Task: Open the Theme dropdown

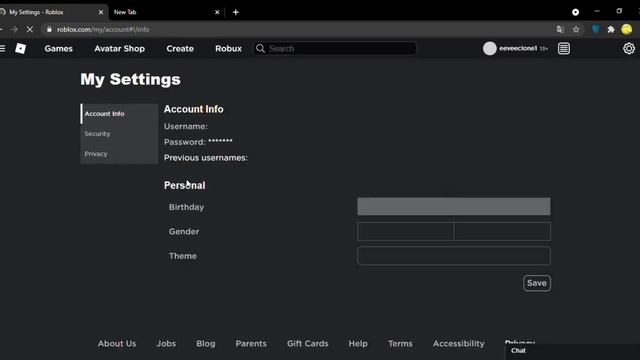Action: 453,256
